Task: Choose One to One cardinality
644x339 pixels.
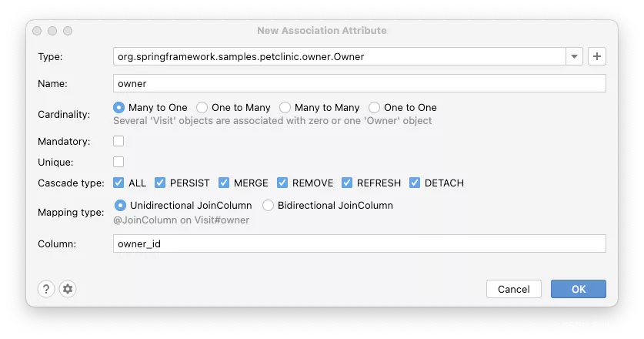Action: click(375, 108)
